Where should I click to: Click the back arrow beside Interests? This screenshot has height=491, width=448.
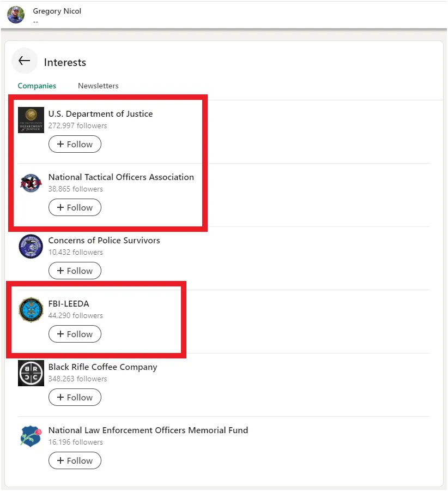(25, 61)
